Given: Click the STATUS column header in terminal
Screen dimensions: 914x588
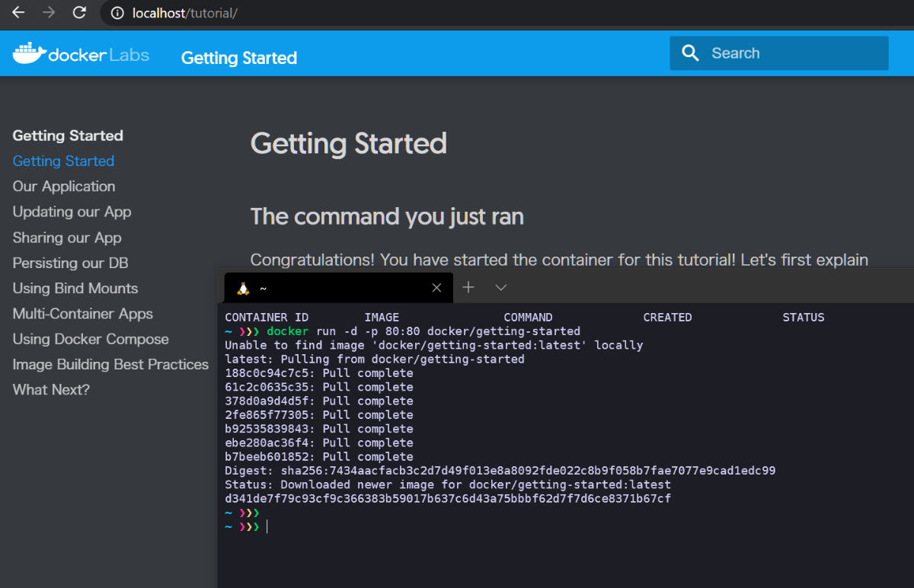Looking at the screenshot, I should coord(804,317).
